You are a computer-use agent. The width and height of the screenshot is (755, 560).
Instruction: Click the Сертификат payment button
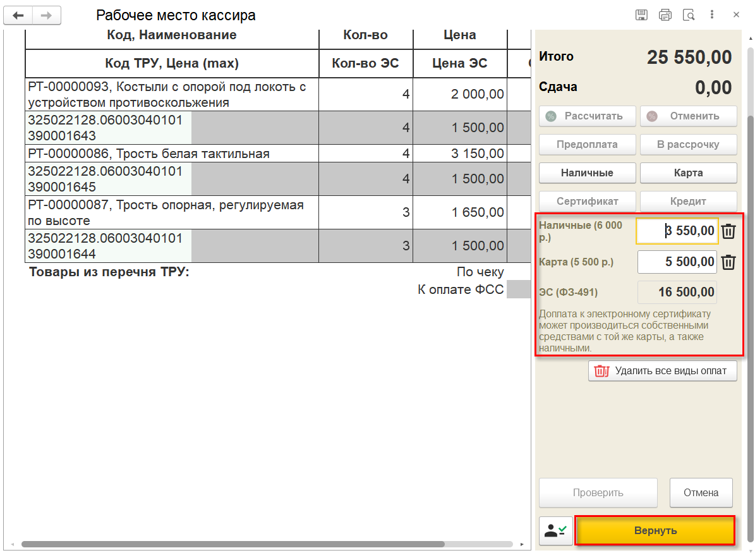click(588, 201)
